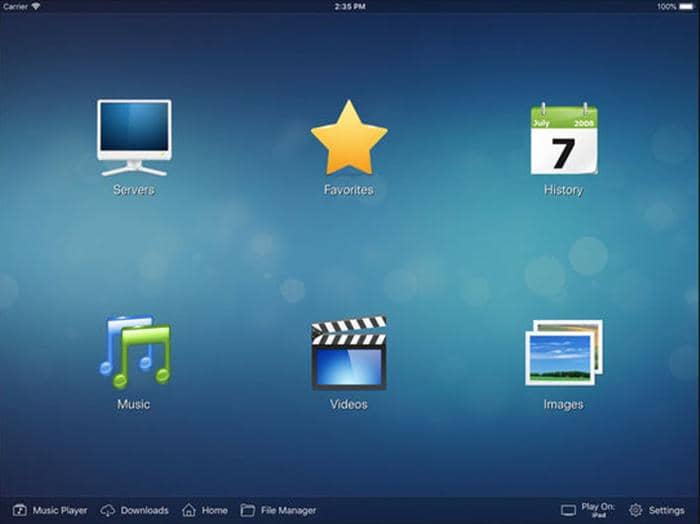700x524 pixels.
Task: Click the "History" caption text
Action: [x=563, y=190]
